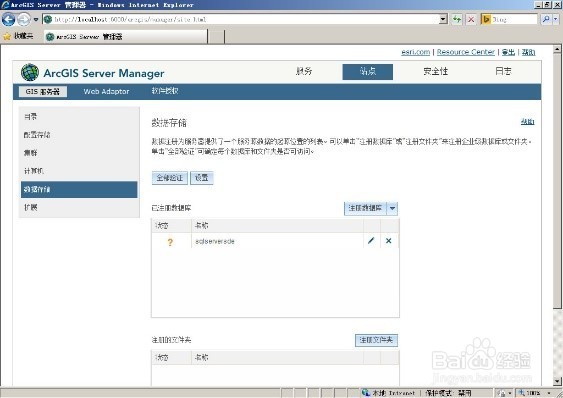The width and height of the screenshot is (563, 398).
Task: Click the Internet Explorer title bar icon
Action: coord(5,5)
